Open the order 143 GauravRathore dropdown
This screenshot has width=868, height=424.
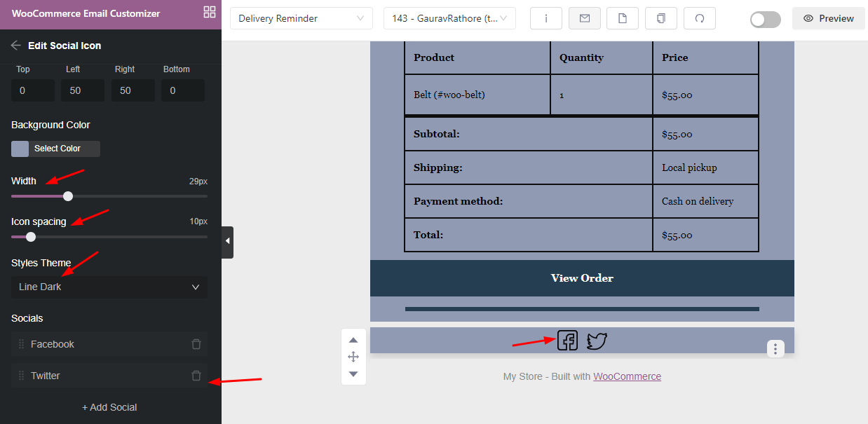pos(449,18)
